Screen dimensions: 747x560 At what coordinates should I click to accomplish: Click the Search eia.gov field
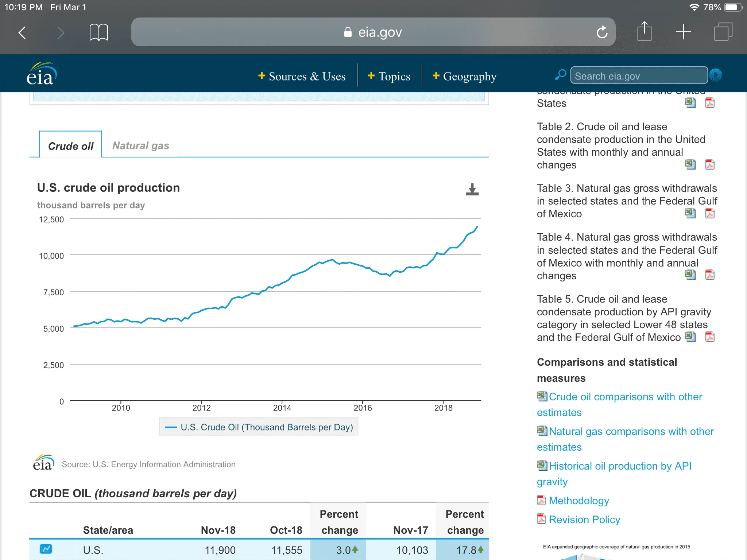click(638, 76)
